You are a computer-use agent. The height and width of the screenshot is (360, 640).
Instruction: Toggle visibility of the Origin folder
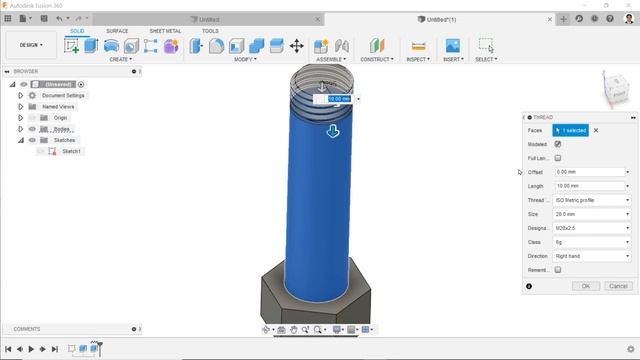pos(32,118)
